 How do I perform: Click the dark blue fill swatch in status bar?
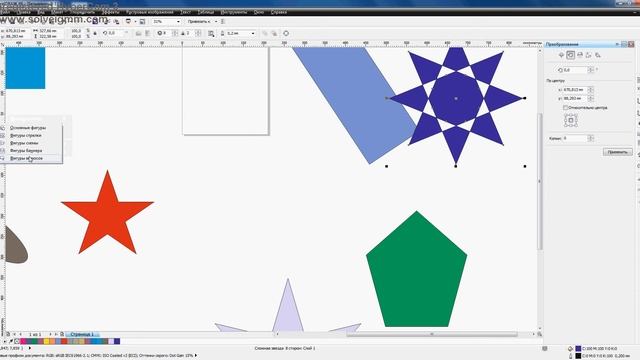578,349
